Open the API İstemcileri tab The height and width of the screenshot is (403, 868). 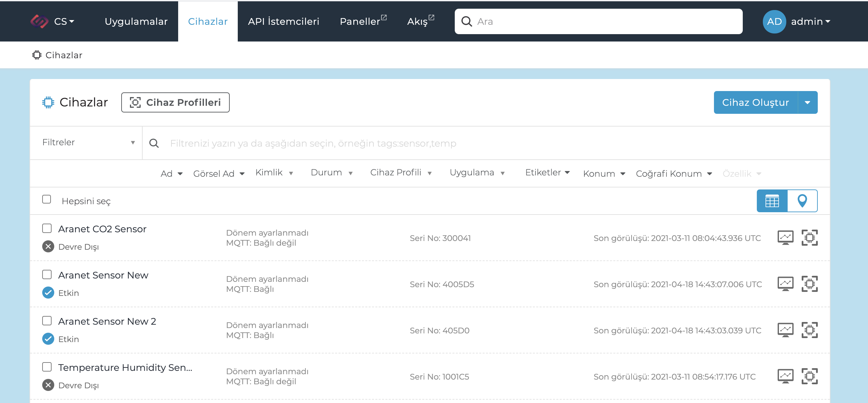pos(283,21)
